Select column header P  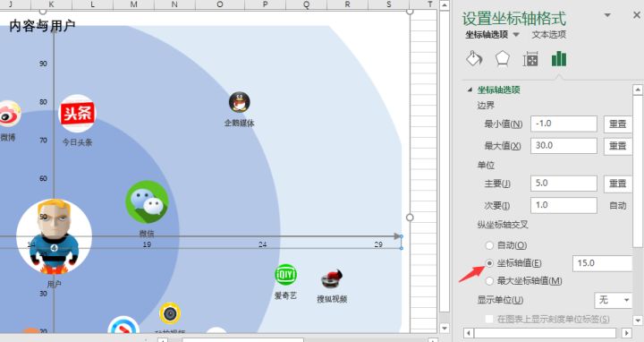266,4
